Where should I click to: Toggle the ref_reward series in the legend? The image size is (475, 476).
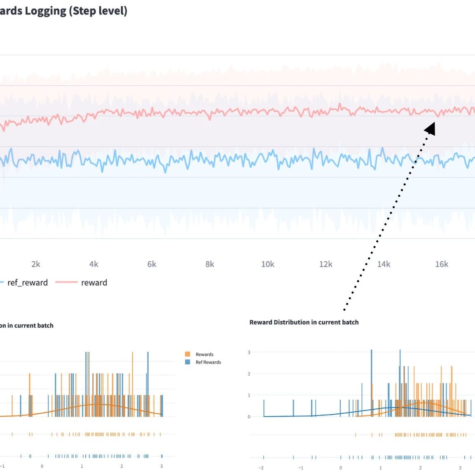[x=27, y=283]
